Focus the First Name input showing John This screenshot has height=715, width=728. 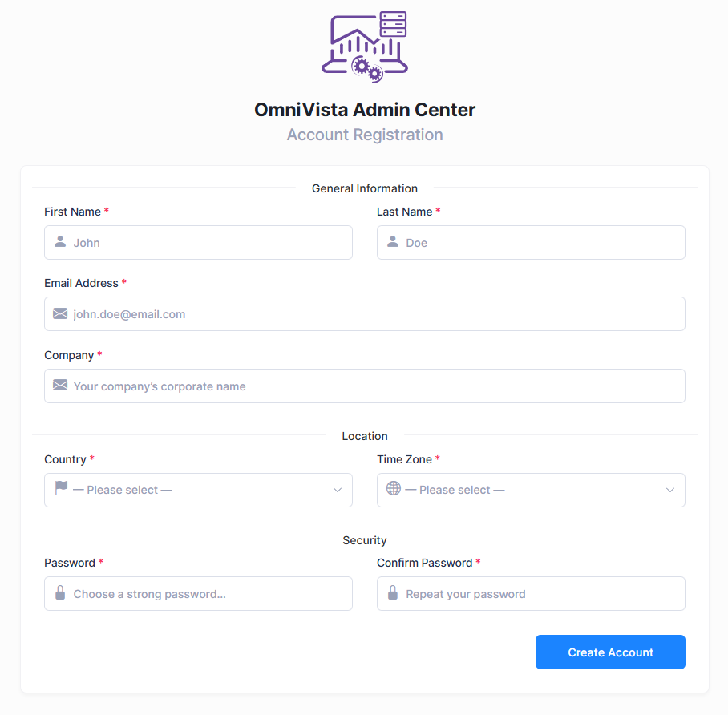click(x=198, y=243)
